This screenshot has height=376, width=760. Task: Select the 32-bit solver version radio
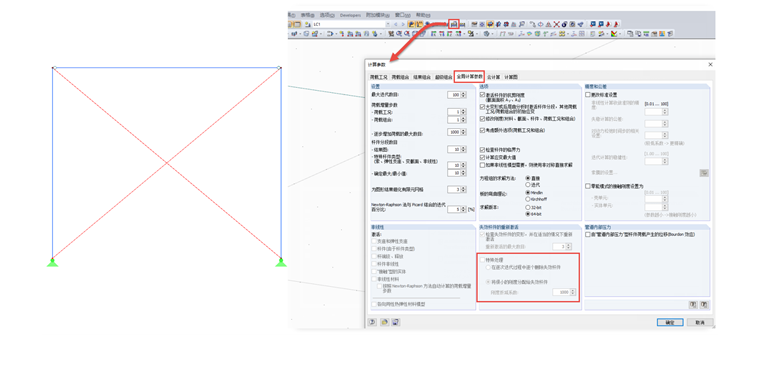tap(528, 207)
